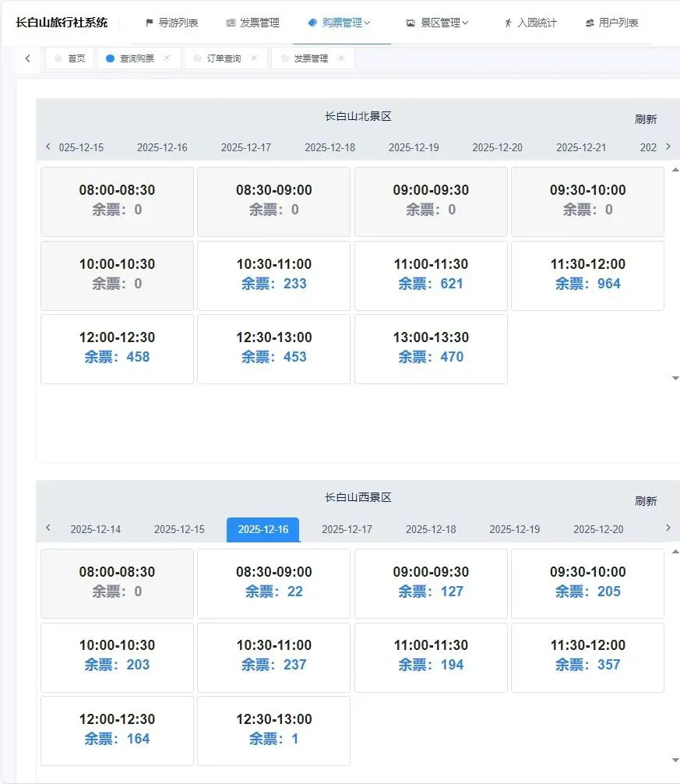Expand the 景区管理 dropdown arrow
The width and height of the screenshot is (680, 784).
(x=466, y=23)
